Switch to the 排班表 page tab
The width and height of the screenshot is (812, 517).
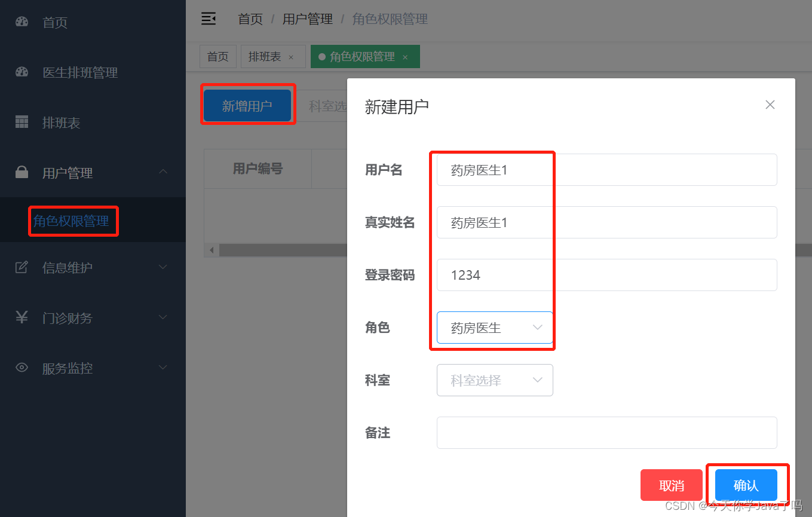click(273, 57)
